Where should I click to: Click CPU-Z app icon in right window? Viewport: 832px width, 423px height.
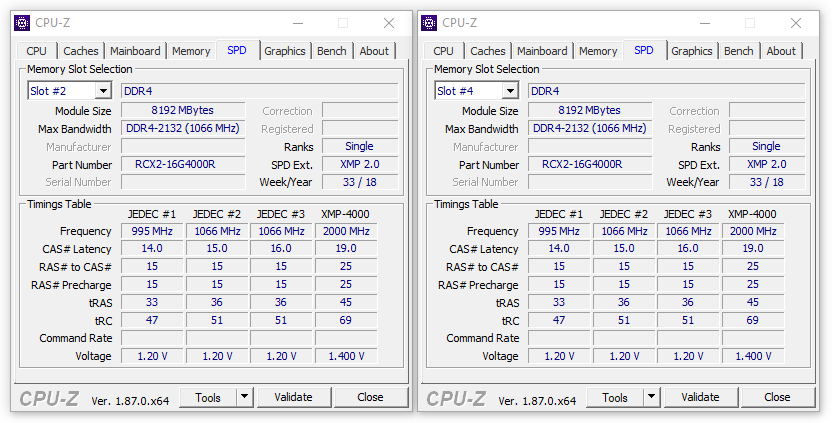coord(429,23)
